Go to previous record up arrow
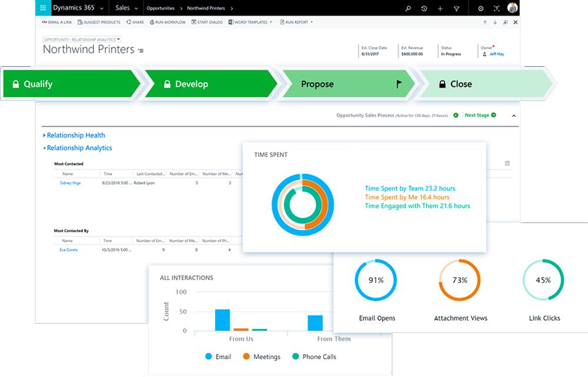The height and width of the screenshot is (377, 588). 485,22
